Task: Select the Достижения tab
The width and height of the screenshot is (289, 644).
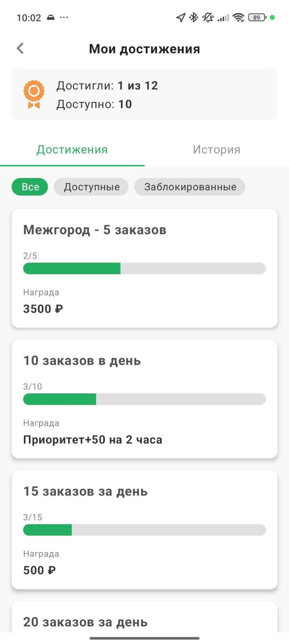Action: click(72, 149)
